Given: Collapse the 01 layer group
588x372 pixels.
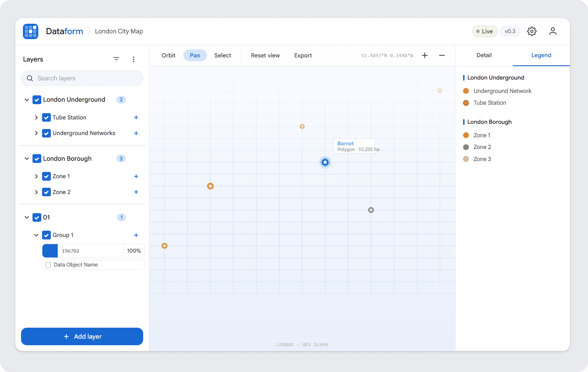Looking at the screenshot, I should pos(27,217).
